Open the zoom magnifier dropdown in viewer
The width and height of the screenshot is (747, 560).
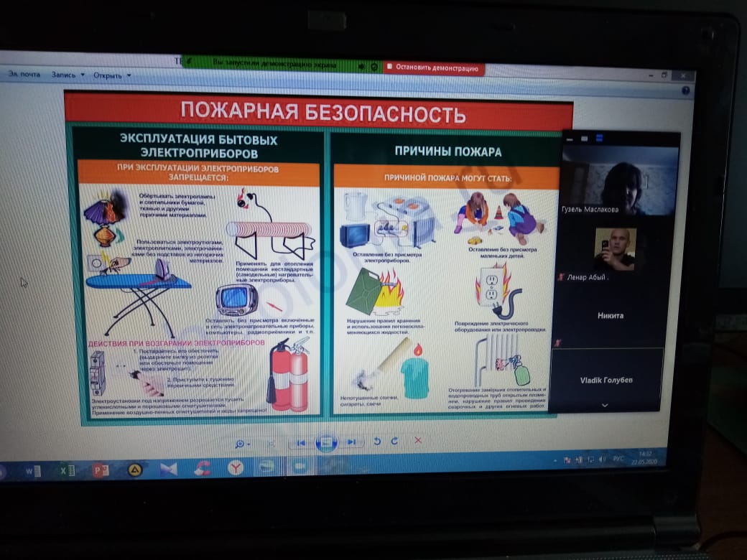[x=243, y=444]
